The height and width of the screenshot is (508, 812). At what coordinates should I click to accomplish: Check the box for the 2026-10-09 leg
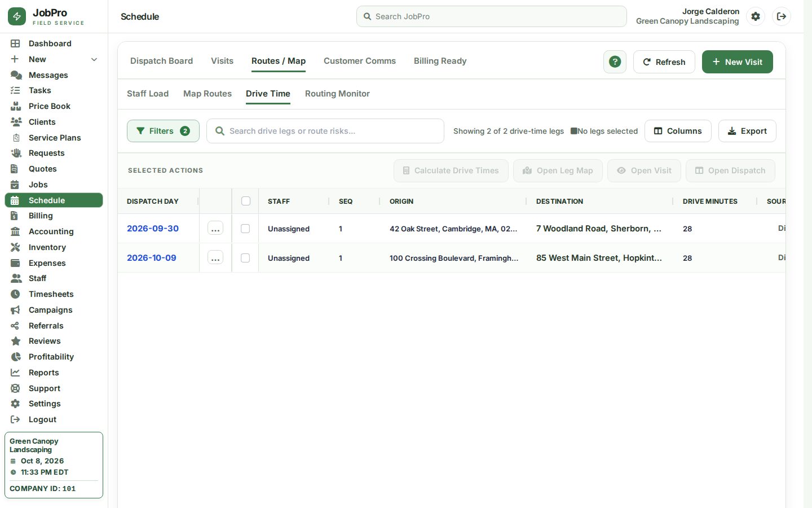click(245, 258)
